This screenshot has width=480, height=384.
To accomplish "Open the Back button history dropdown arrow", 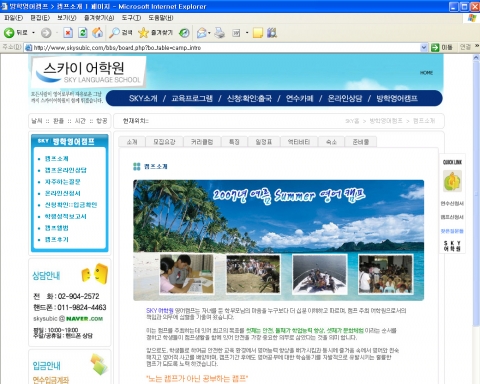I will 33,33.
